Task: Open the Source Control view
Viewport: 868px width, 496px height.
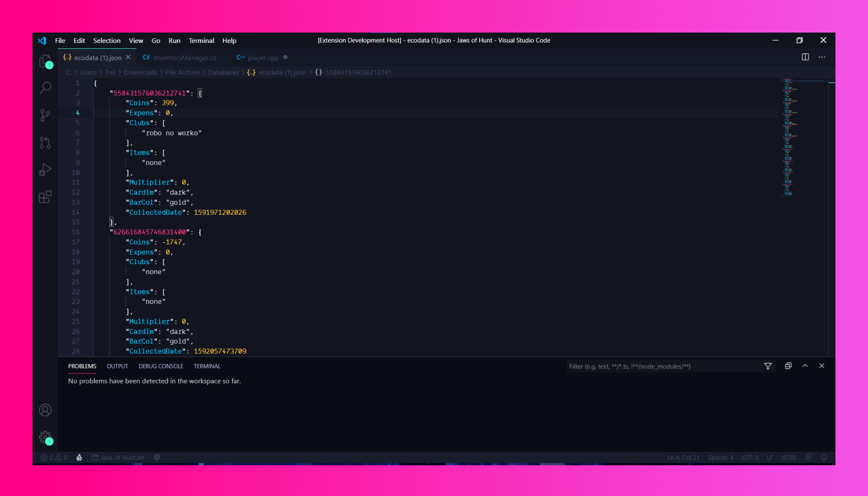Action: (x=45, y=115)
